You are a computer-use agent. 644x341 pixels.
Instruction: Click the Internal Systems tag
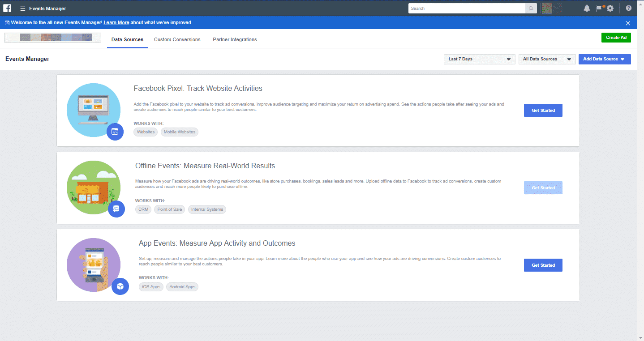(207, 209)
